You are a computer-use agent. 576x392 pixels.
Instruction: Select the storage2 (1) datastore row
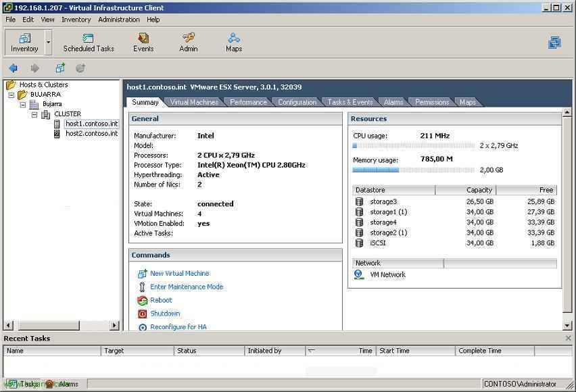455,232
